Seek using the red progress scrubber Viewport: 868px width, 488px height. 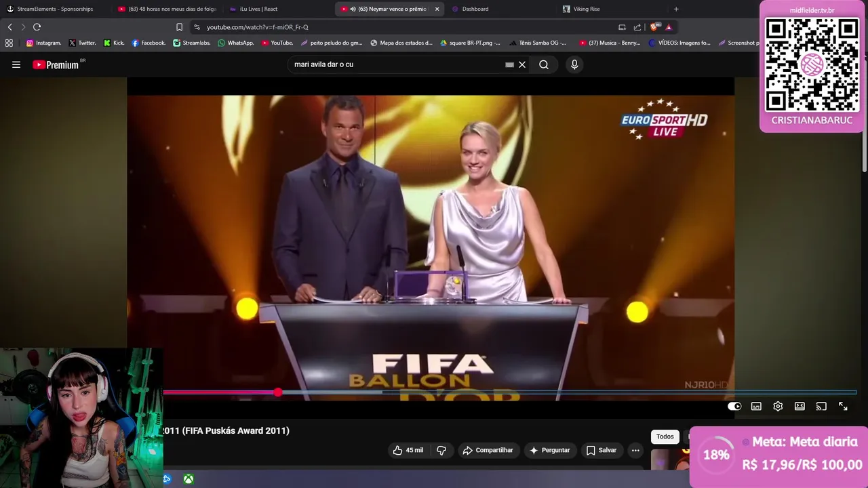[x=278, y=392]
